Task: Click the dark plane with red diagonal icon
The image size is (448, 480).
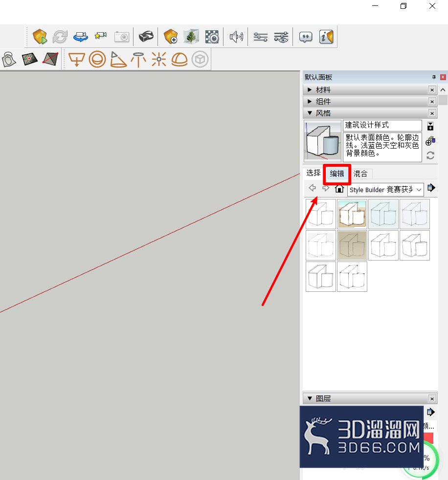Action: 50,59
